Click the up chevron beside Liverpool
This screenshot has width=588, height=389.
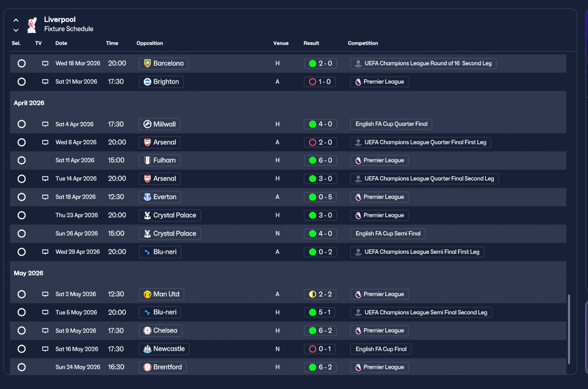pos(16,20)
